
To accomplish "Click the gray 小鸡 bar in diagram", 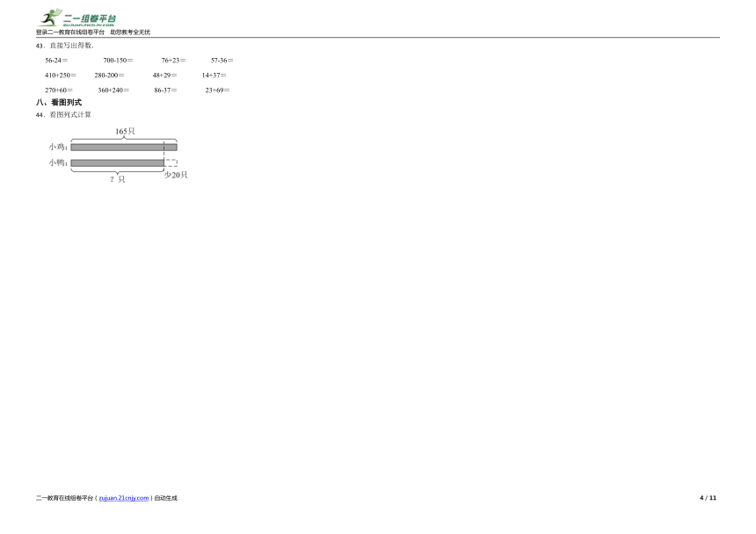I will (124, 147).
